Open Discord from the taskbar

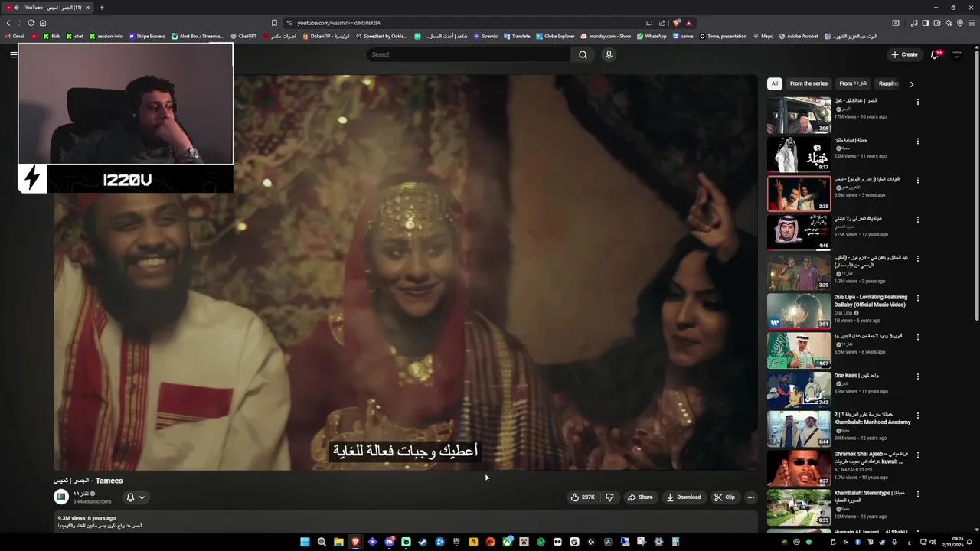coord(389,542)
